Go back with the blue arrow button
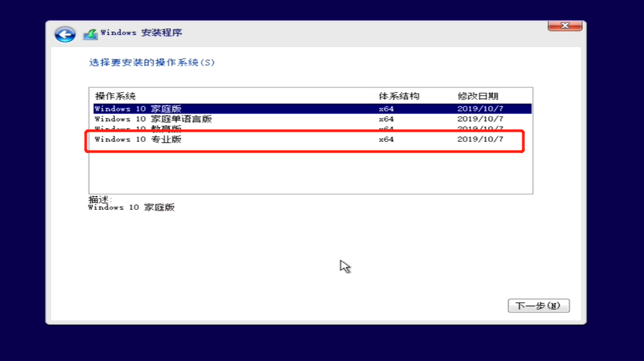 (x=65, y=34)
